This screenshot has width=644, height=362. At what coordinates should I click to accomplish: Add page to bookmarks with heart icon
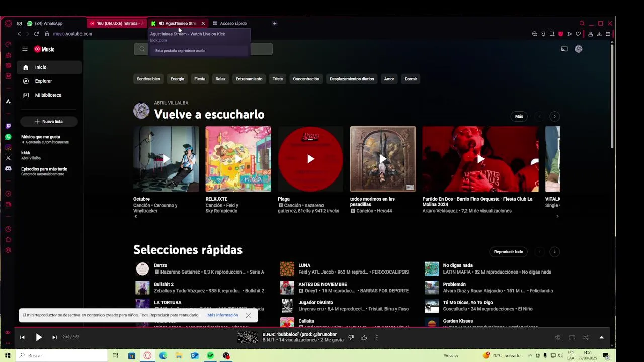[578, 34]
